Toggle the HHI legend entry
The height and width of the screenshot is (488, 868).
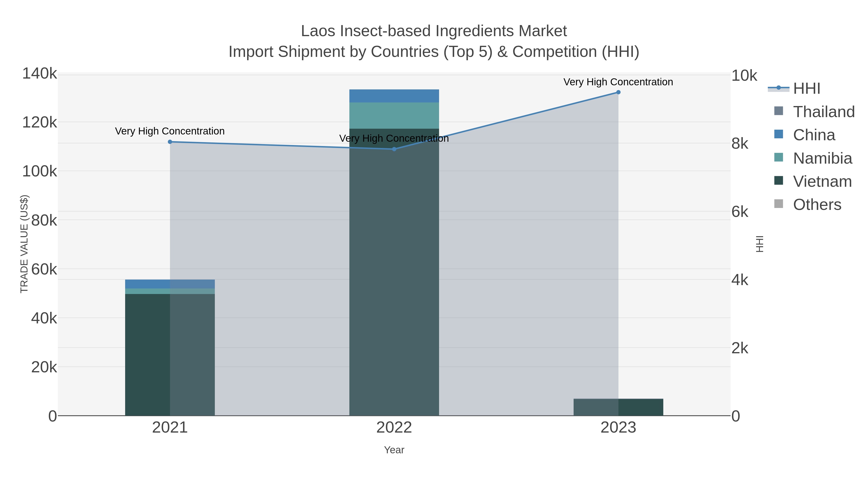(794, 89)
